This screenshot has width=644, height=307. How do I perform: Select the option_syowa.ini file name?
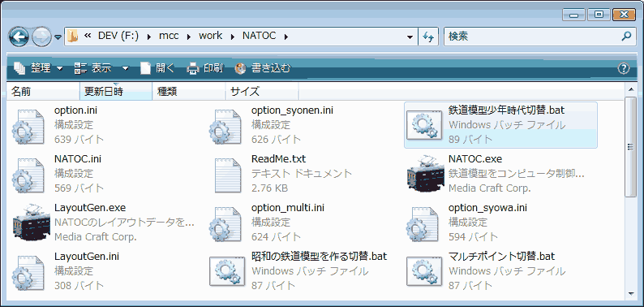pos(487,208)
